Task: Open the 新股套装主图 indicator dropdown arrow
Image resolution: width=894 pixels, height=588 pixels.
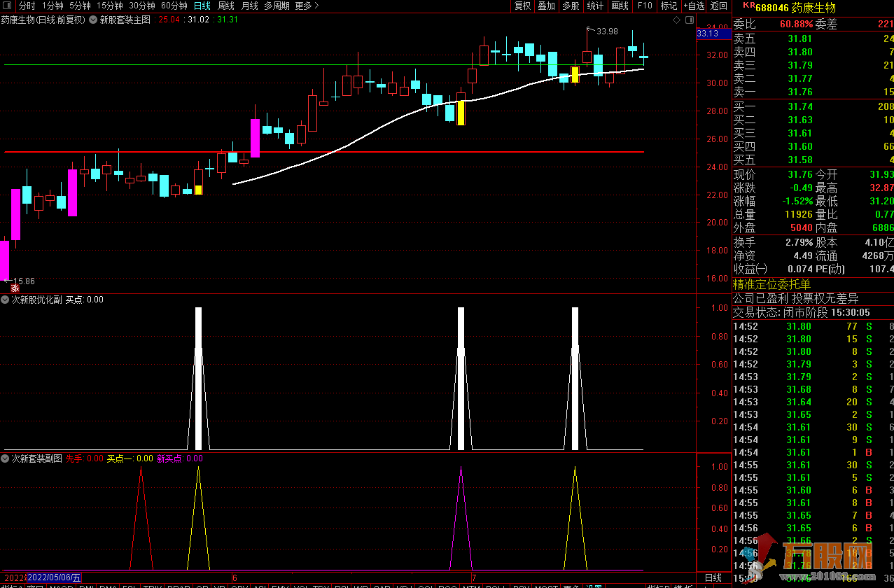Action: click(93, 20)
